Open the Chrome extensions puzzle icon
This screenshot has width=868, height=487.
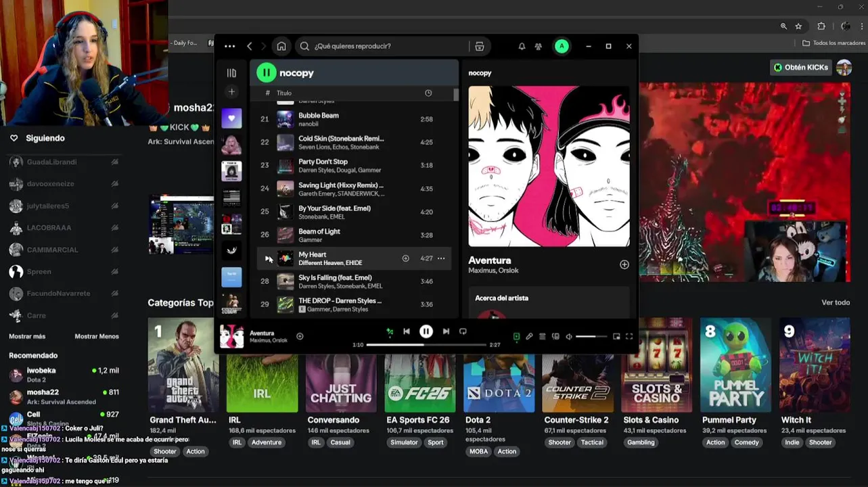(x=821, y=26)
